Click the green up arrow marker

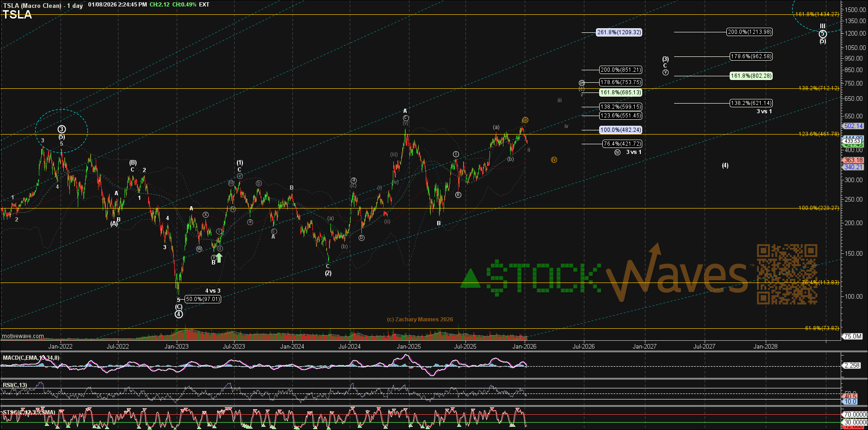tap(219, 258)
